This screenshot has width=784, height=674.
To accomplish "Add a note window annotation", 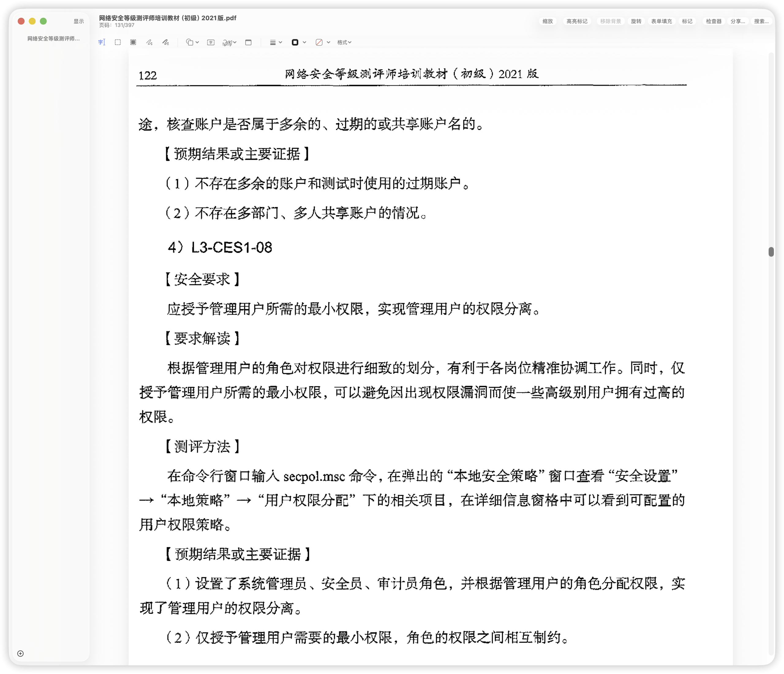I will click(x=248, y=42).
